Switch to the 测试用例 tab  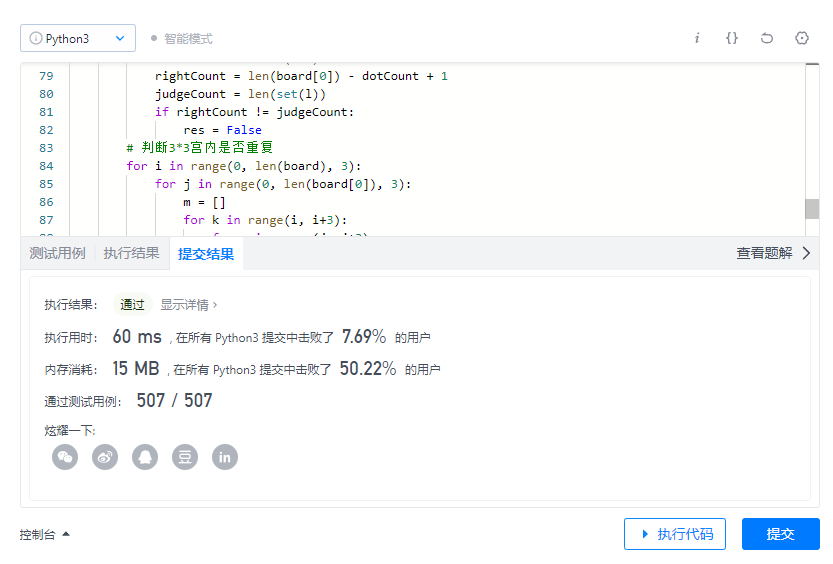(57, 253)
